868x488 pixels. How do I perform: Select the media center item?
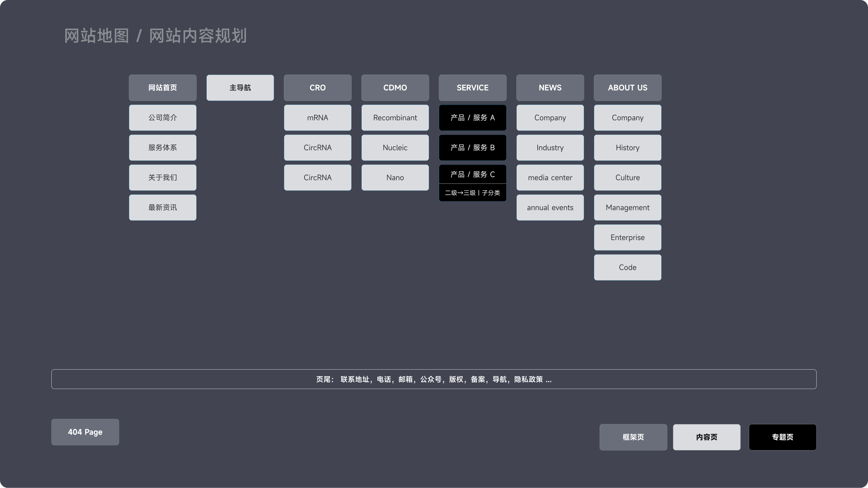(550, 178)
